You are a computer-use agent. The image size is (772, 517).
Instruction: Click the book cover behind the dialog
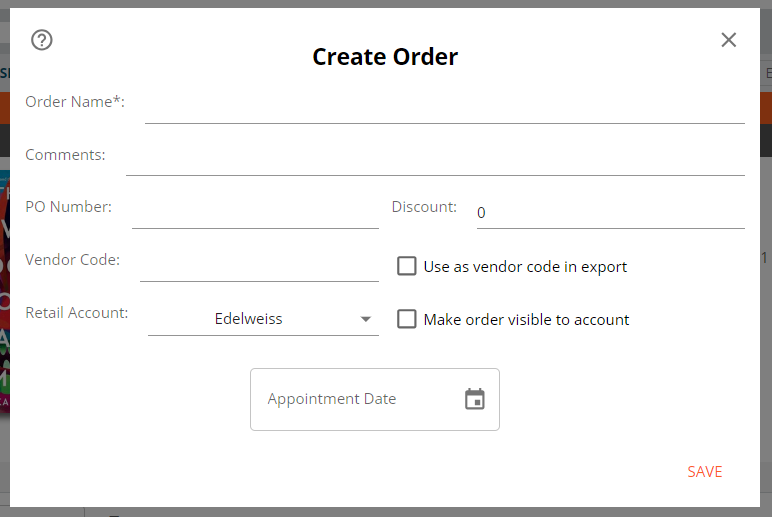4,291
